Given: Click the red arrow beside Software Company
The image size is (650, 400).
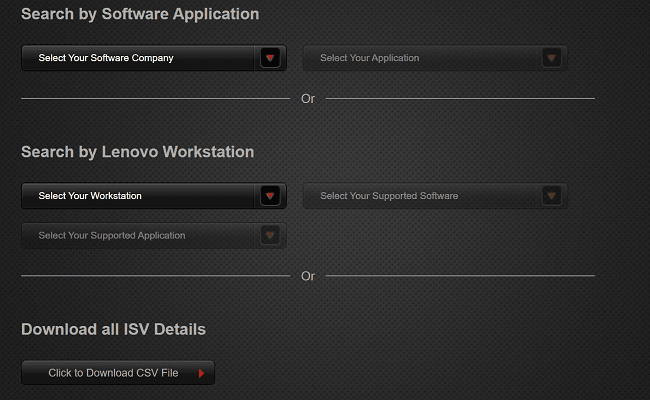Looking at the screenshot, I should click(x=270, y=58).
